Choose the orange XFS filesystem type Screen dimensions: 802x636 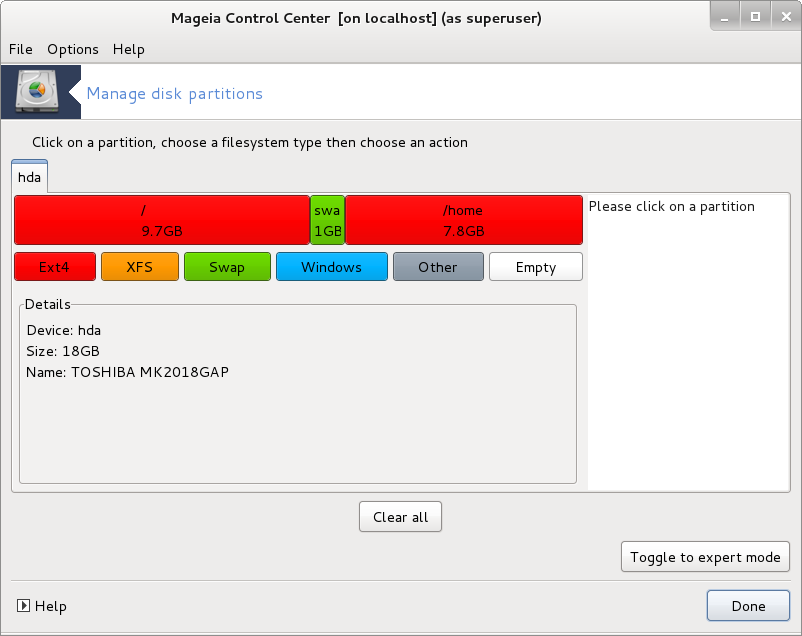click(139, 267)
